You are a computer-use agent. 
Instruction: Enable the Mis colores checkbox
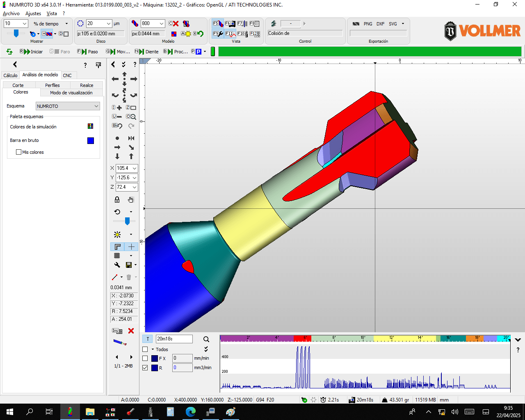pos(18,152)
